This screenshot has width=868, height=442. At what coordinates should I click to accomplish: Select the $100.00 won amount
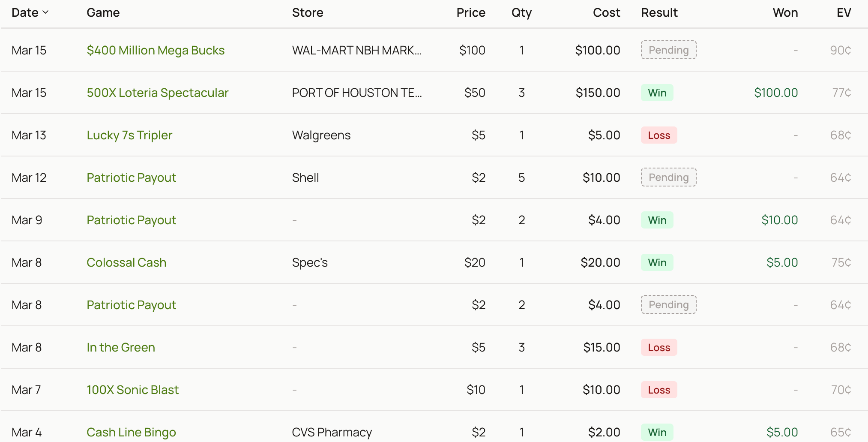(x=775, y=93)
